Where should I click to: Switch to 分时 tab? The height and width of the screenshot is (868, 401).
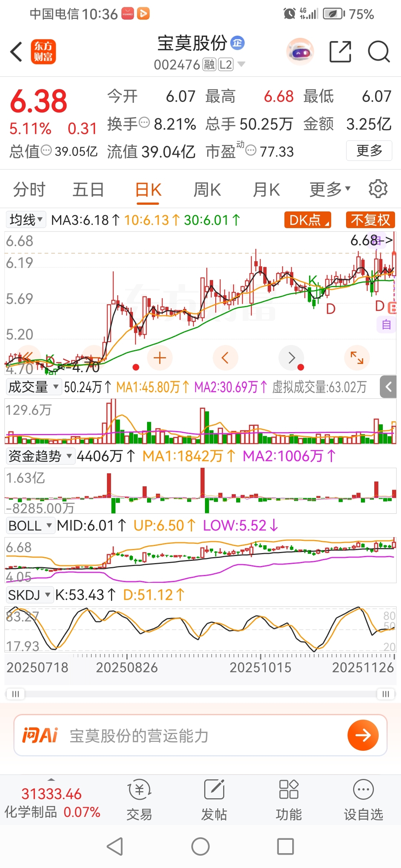[x=29, y=190]
